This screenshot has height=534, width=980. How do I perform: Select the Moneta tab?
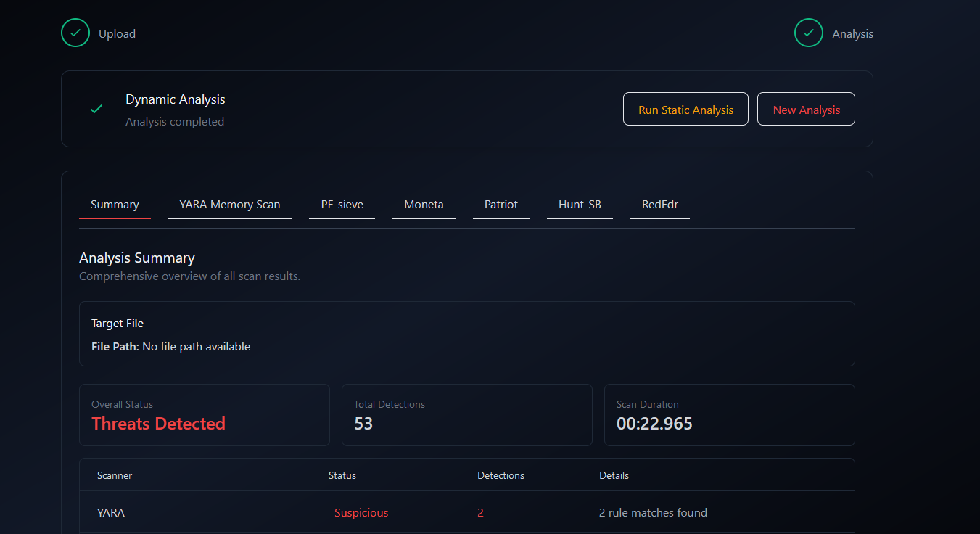(x=424, y=205)
